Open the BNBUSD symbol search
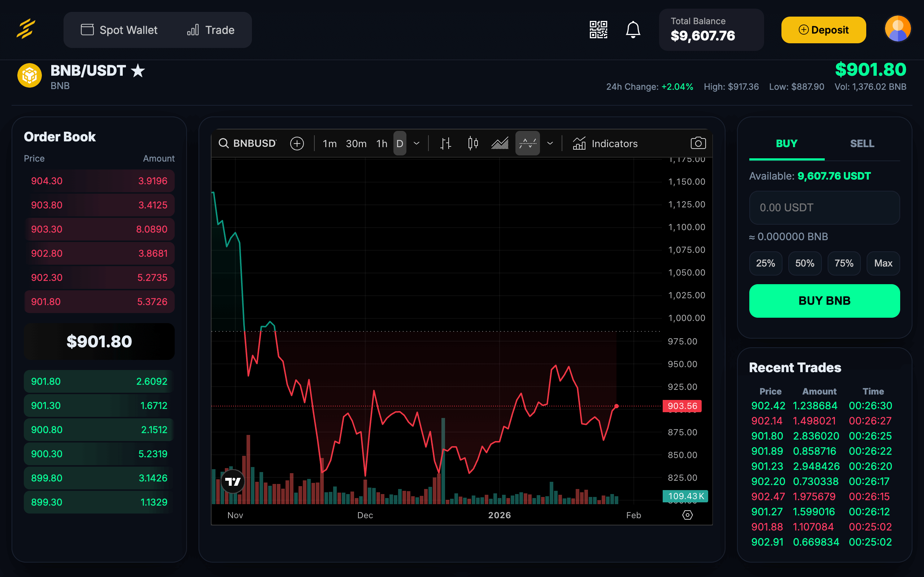This screenshot has height=577, width=924. [x=247, y=144]
